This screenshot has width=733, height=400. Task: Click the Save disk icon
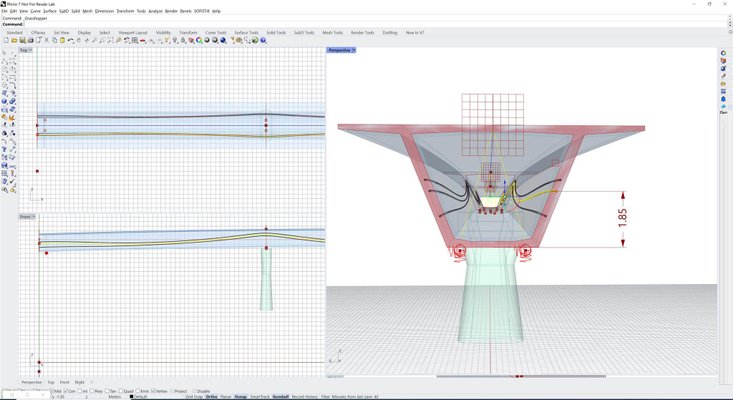pos(22,41)
